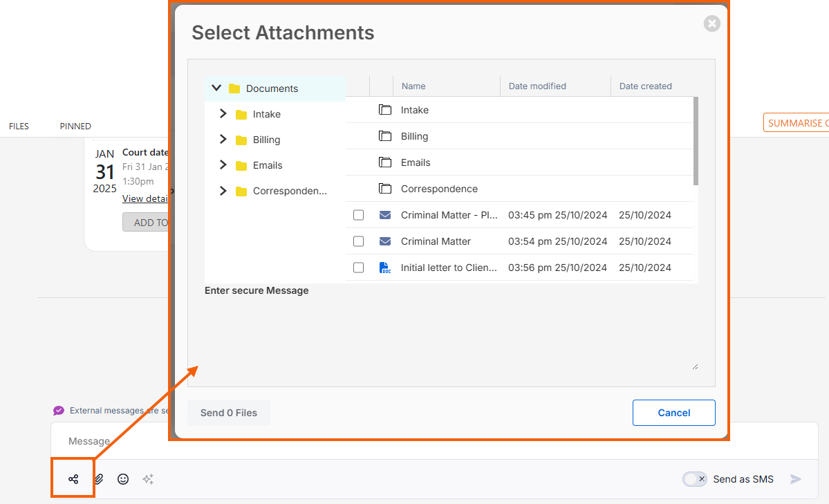Switch to the FILES tab
The image size is (829, 504).
tap(19, 127)
